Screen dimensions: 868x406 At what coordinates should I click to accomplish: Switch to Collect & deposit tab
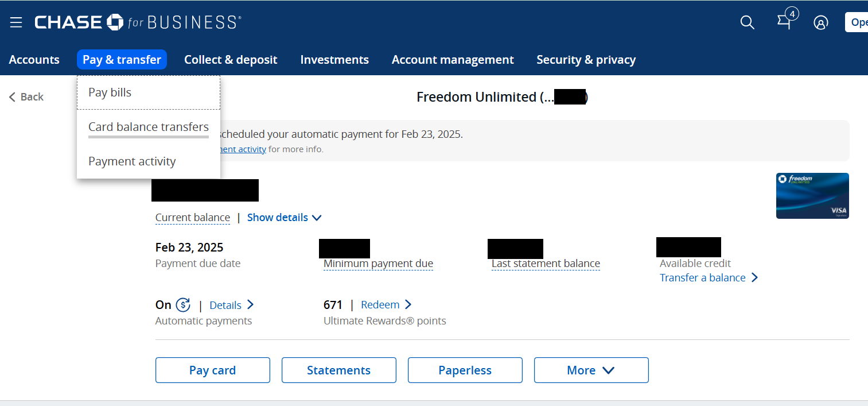pos(231,60)
